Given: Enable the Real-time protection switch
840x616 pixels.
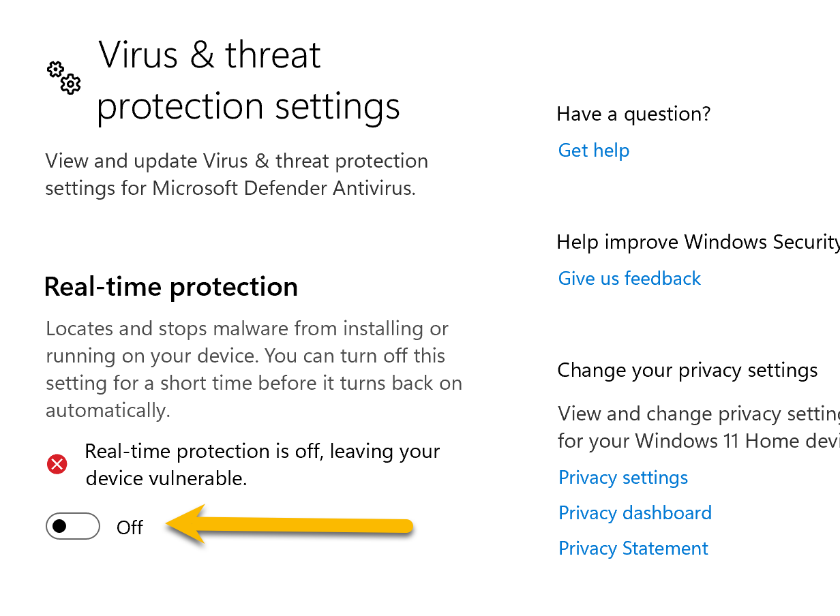Looking at the screenshot, I should click(x=72, y=526).
